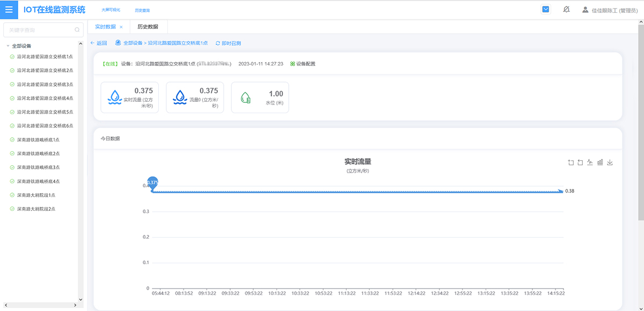Viewport: 644px width, 311px height.
Task: Collapse the 全部设备 tree node
Action: pyautogui.click(x=8, y=46)
